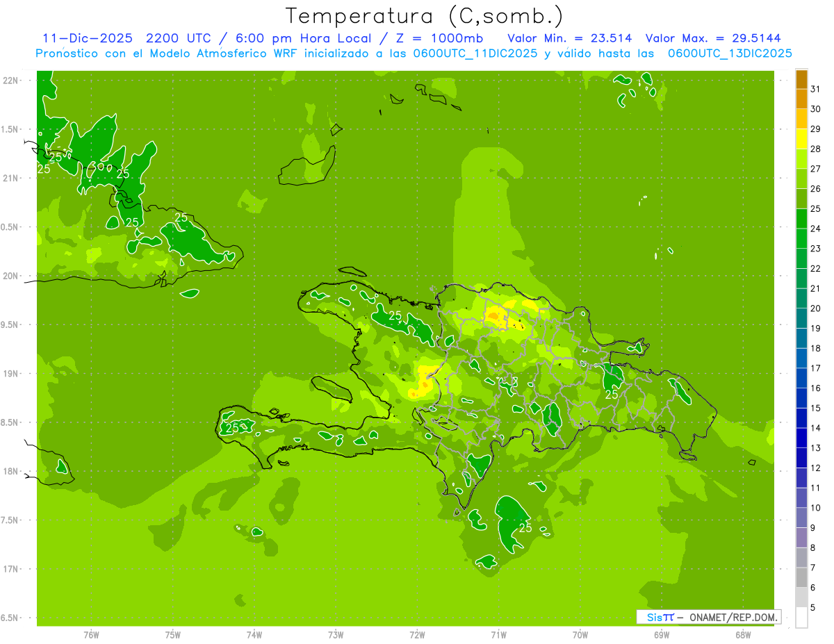Click the colorbar label "10"
The height and width of the screenshot is (644, 834).
(x=815, y=508)
